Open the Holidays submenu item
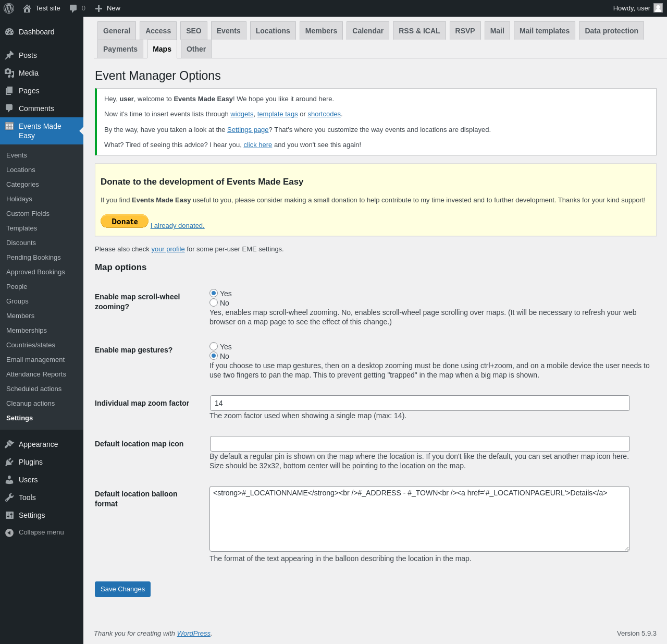This screenshot has width=667, height=644. (42, 199)
